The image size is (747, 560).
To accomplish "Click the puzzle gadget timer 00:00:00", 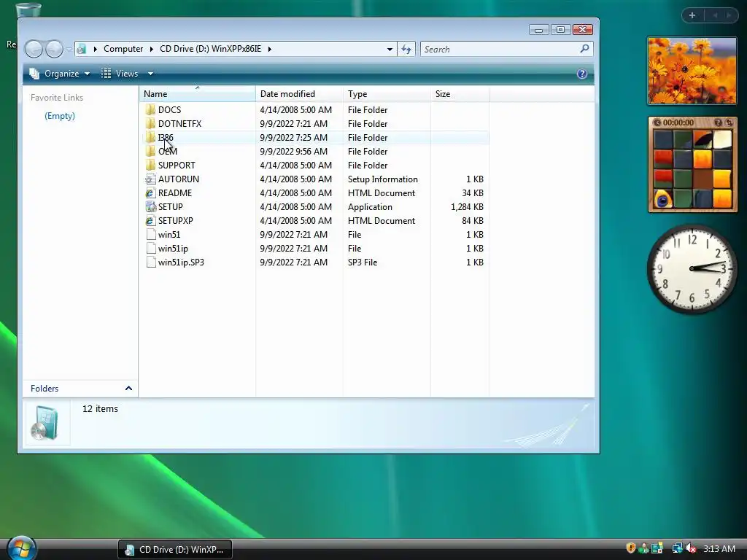I will (x=678, y=122).
